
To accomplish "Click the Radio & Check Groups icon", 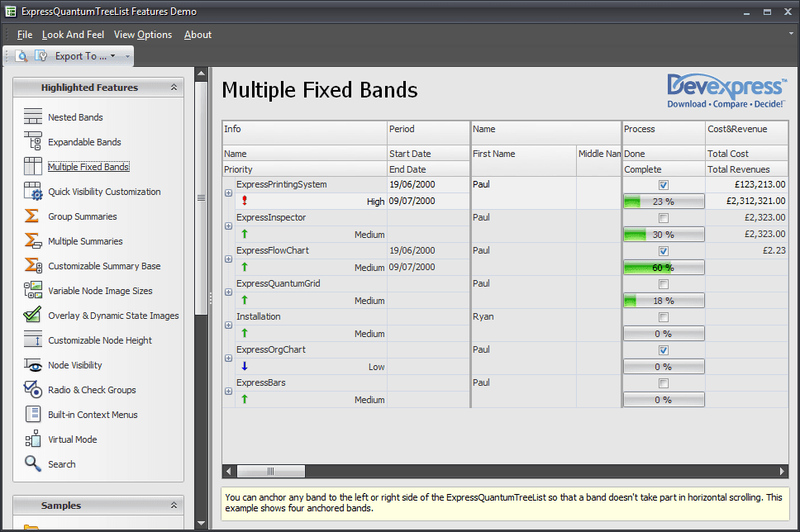I will click(33, 389).
